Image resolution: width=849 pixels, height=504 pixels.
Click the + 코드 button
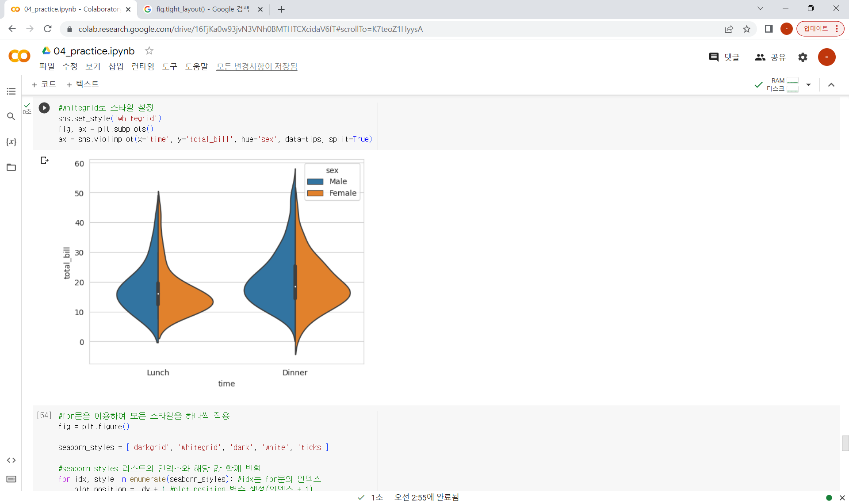[x=44, y=84]
